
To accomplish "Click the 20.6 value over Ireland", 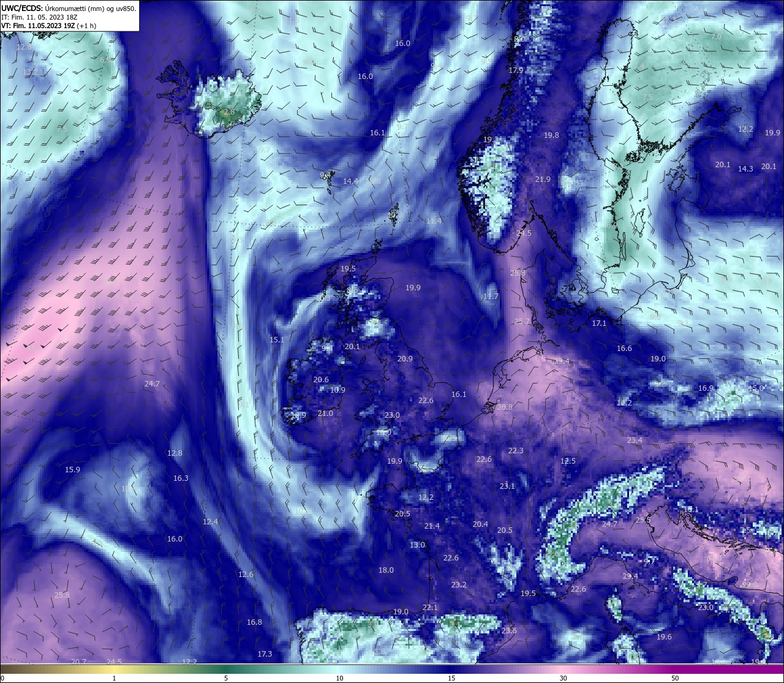I will coord(321,380).
